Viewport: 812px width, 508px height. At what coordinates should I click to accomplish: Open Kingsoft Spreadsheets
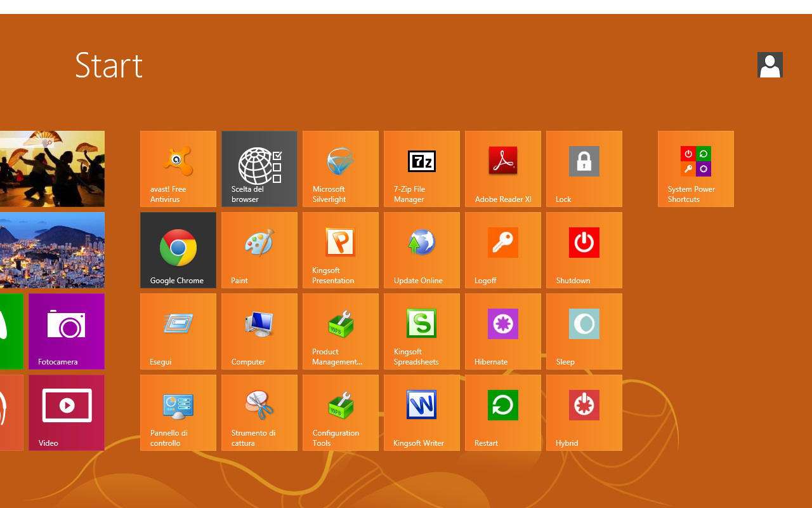click(x=422, y=331)
